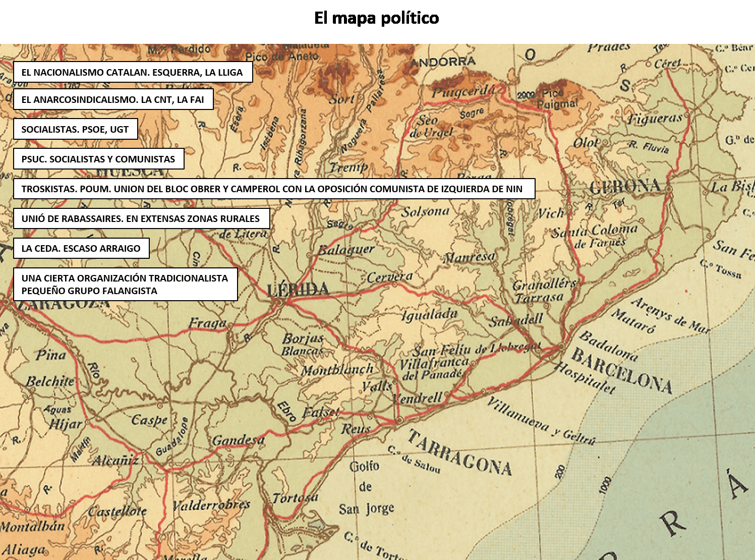Select the Tremp map label
This screenshot has height=560, width=755.
click(349, 167)
